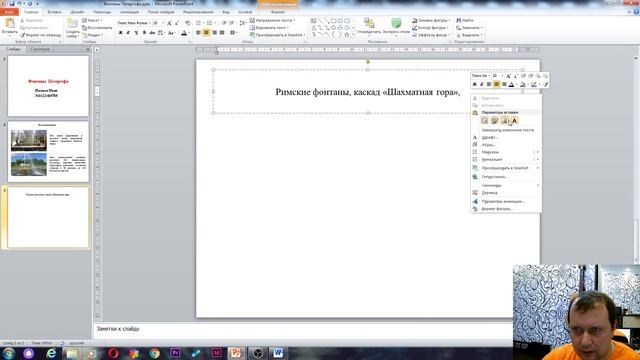Click the New Slide (Создать слайд) button
The height and width of the screenshot is (360, 640).
pos(72,28)
